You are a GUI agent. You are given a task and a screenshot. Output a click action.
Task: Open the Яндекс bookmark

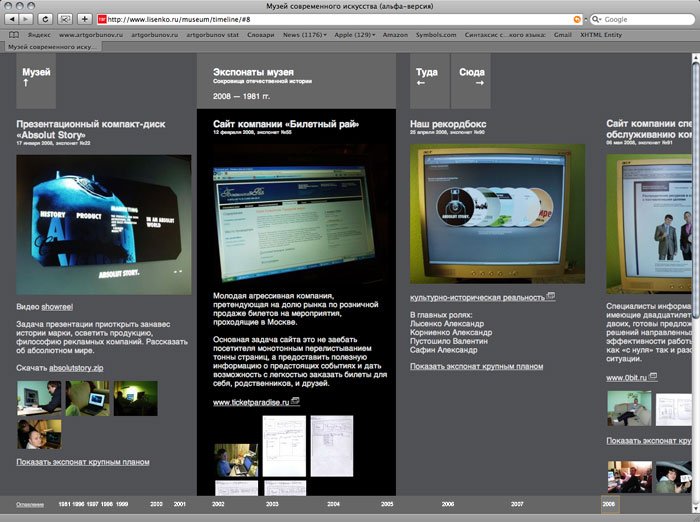(40, 34)
